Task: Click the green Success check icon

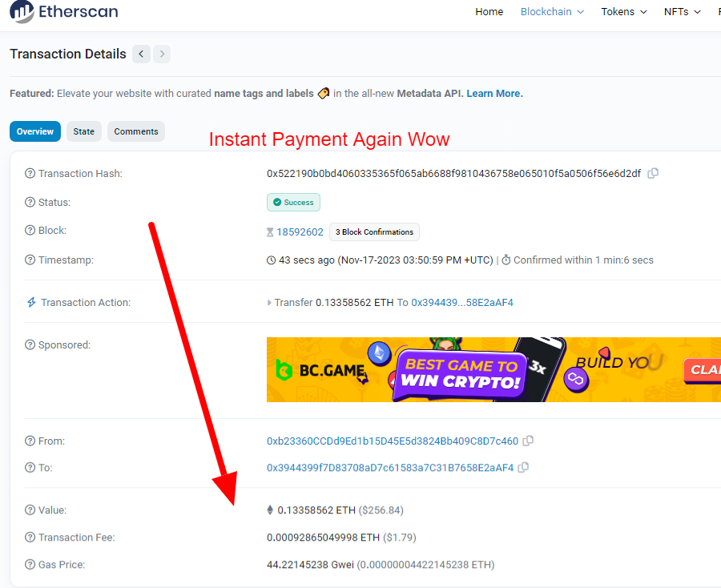Action: 277,203
